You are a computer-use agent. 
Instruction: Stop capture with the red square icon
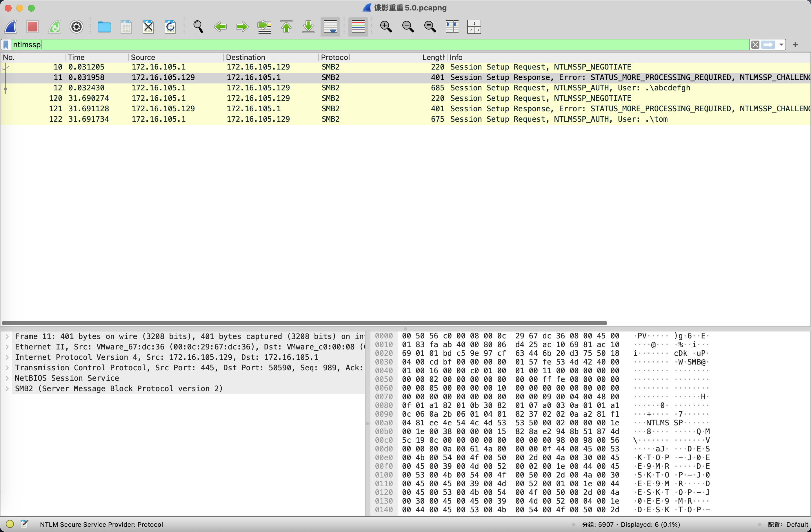(x=32, y=27)
